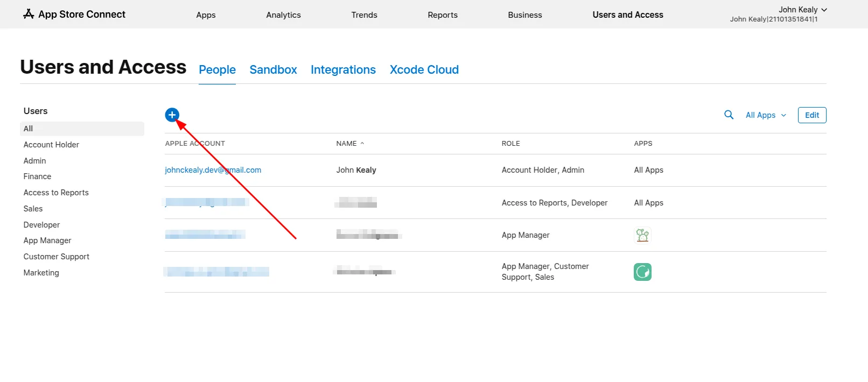
Task: Open the search magnifier icon
Action: tap(729, 115)
